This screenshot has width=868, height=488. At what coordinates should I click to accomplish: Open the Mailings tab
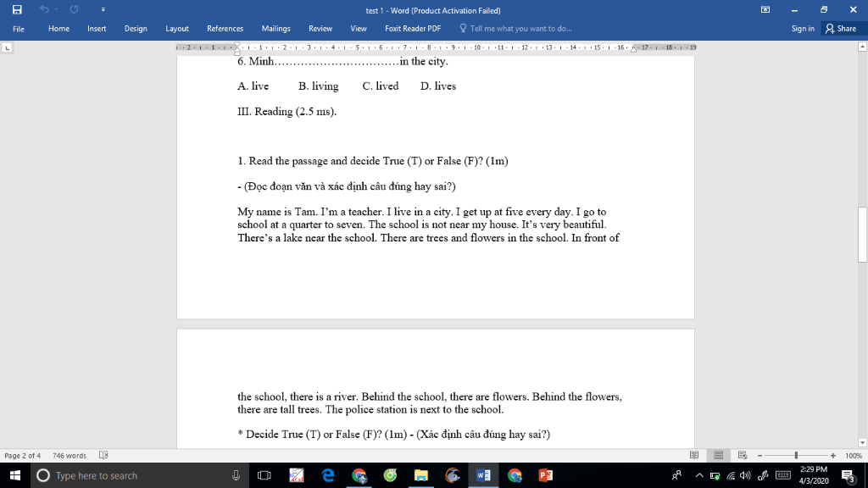point(275,29)
